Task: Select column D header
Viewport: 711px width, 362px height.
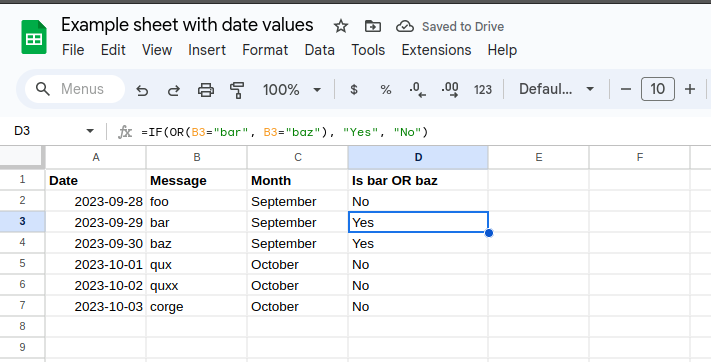Action: point(418,157)
